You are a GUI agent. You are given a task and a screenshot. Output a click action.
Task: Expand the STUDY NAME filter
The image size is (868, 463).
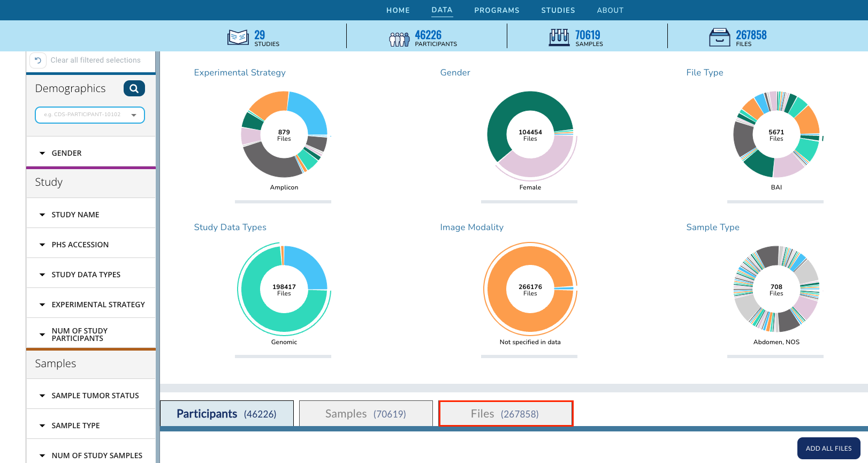[x=91, y=215]
